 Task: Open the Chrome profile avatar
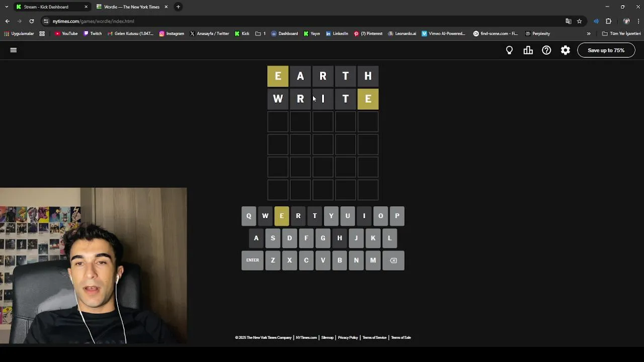(x=626, y=21)
